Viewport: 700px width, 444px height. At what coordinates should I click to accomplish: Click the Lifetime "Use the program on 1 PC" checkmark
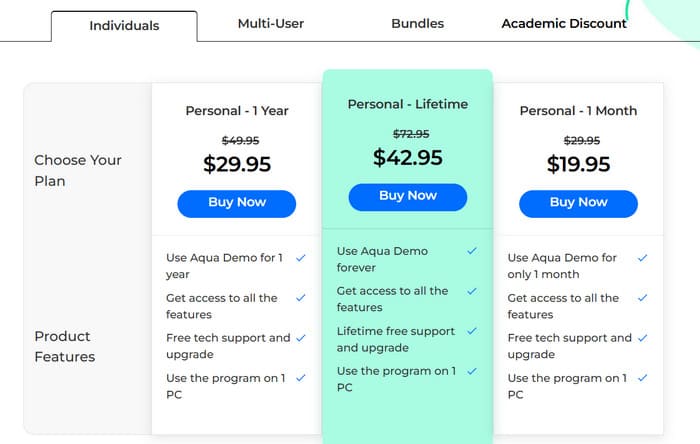pyautogui.click(x=471, y=371)
